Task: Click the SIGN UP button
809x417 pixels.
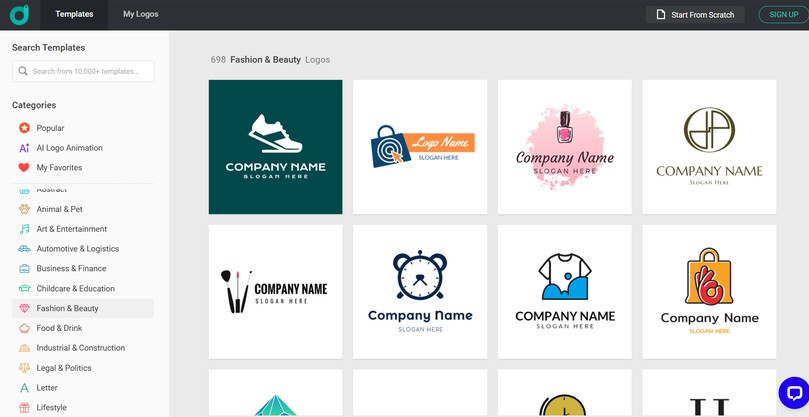Action: [x=784, y=14]
